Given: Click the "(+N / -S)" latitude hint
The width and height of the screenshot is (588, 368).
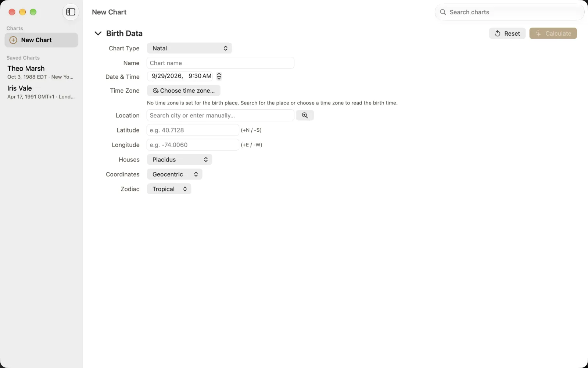Looking at the screenshot, I should pos(251,130).
